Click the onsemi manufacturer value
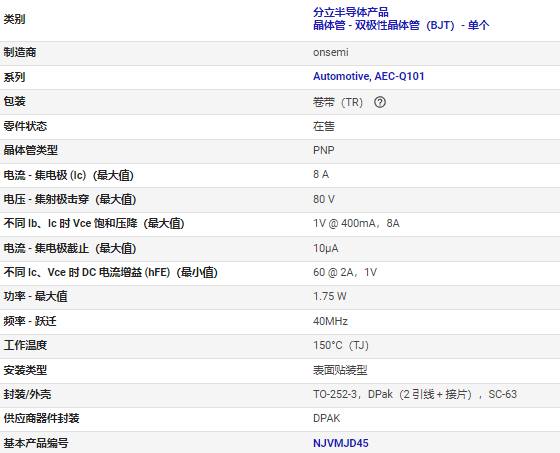Viewport: 560px width, 453px height. point(331,52)
